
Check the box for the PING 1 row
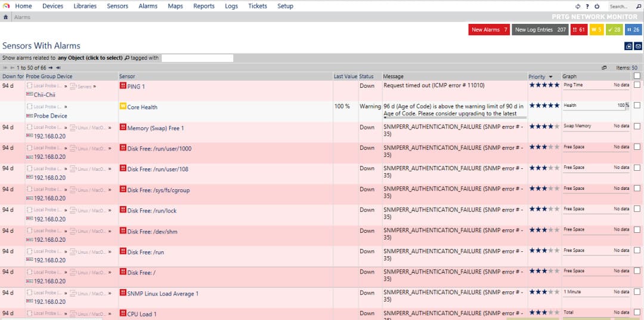pos(637,85)
